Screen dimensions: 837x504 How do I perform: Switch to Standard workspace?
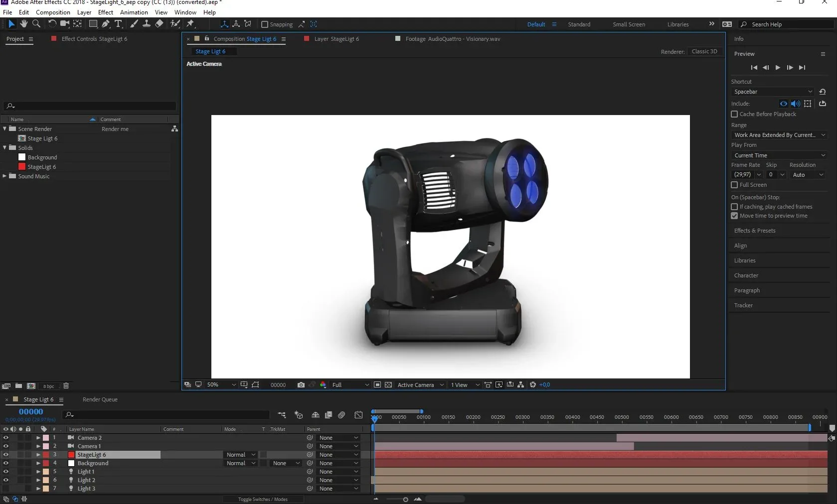[579, 24]
